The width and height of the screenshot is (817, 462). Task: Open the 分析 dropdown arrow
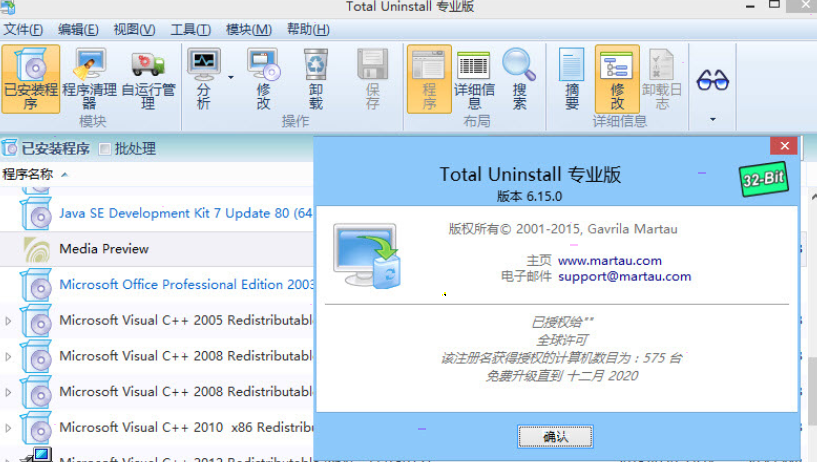pos(231,78)
